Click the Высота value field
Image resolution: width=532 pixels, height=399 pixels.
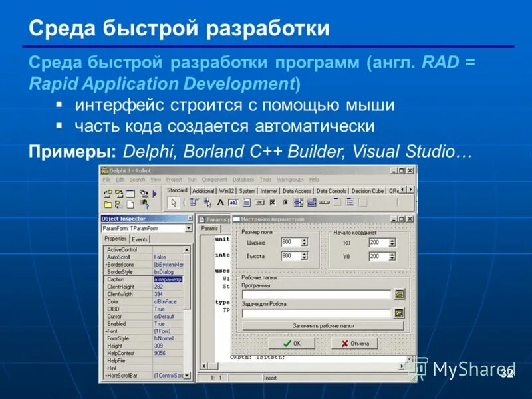(291, 256)
